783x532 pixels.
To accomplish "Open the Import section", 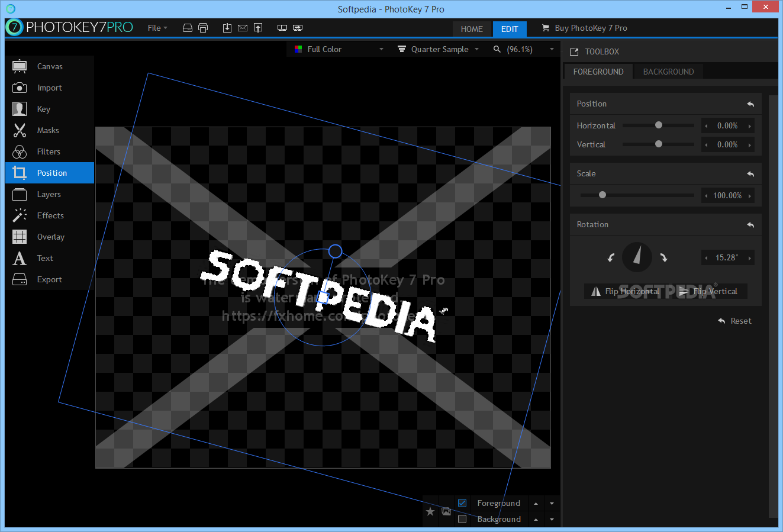I will click(x=50, y=88).
